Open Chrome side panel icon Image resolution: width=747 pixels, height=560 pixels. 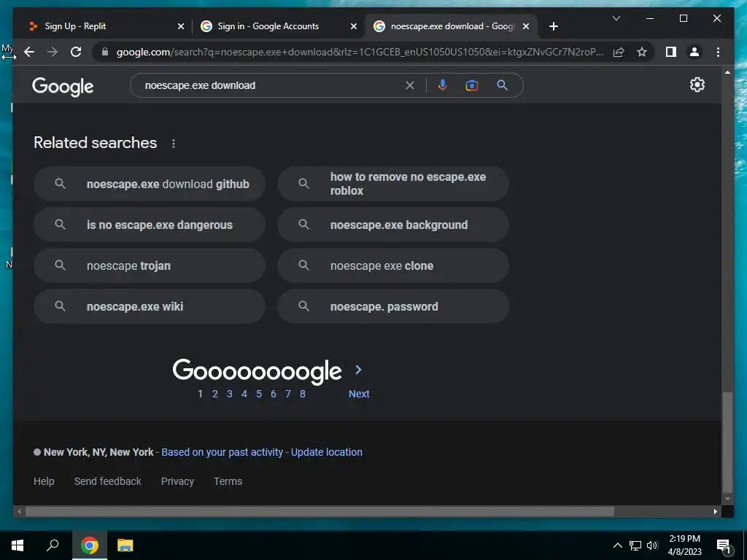[x=671, y=52]
